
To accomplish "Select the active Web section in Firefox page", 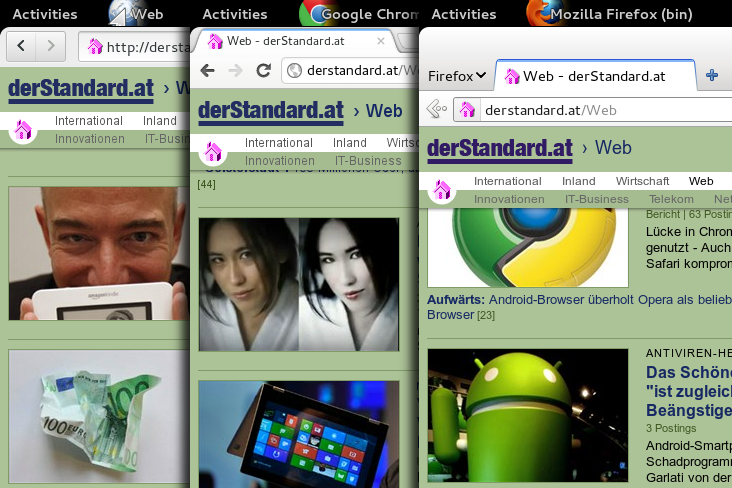I will tap(701, 181).
